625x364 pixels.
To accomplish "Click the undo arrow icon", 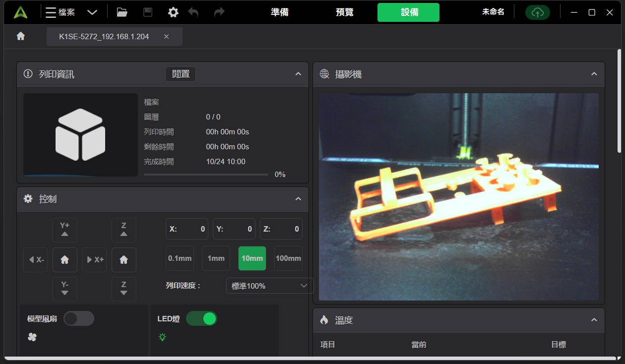I will (194, 12).
